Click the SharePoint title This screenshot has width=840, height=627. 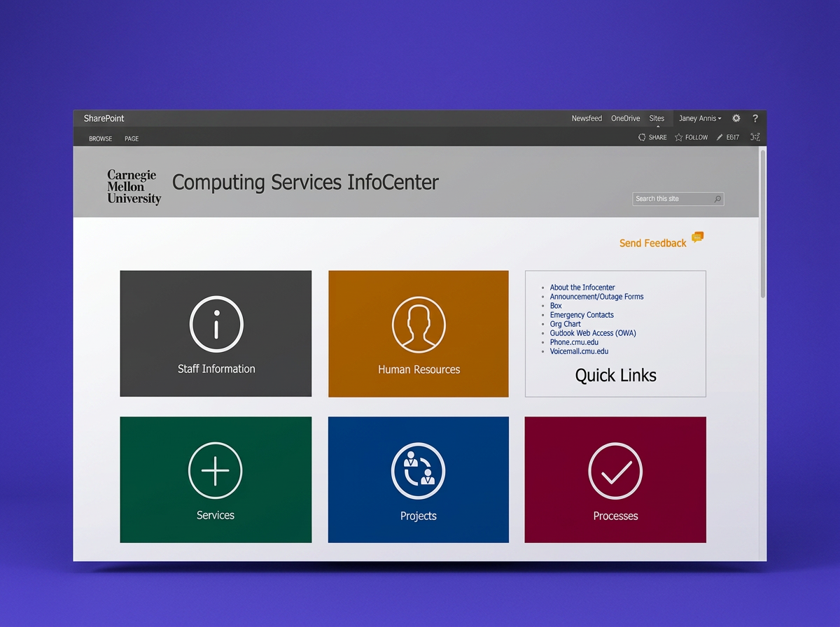pyautogui.click(x=104, y=118)
